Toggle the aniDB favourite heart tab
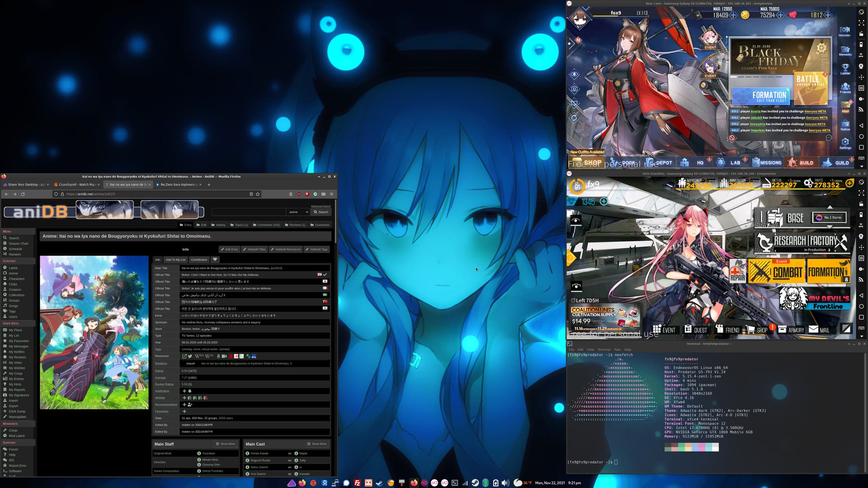This screenshot has width=868, height=488. point(215,260)
